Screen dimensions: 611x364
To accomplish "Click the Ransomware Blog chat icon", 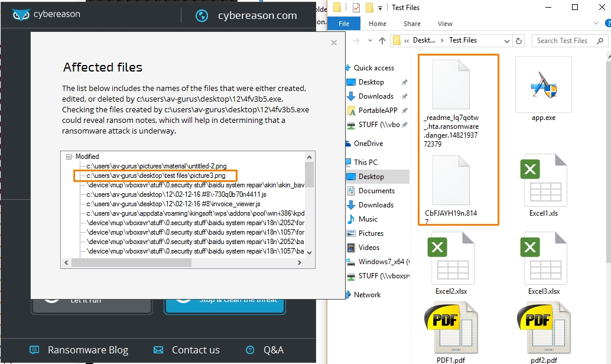I will [34, 350].
